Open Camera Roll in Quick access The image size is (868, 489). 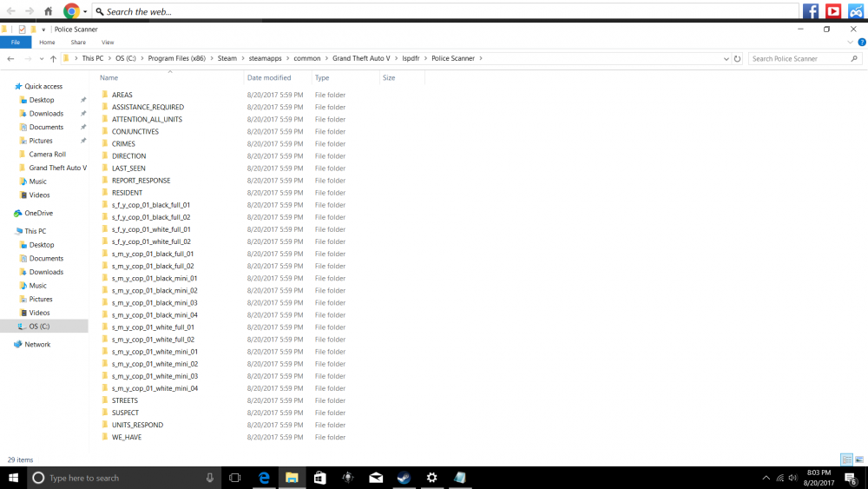(x=47, y=155)
